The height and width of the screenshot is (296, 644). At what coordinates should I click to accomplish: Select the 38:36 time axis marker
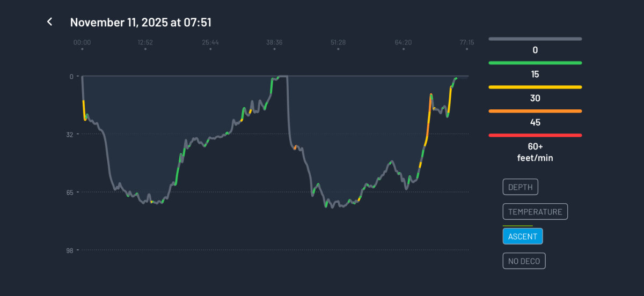click(274, 42)
